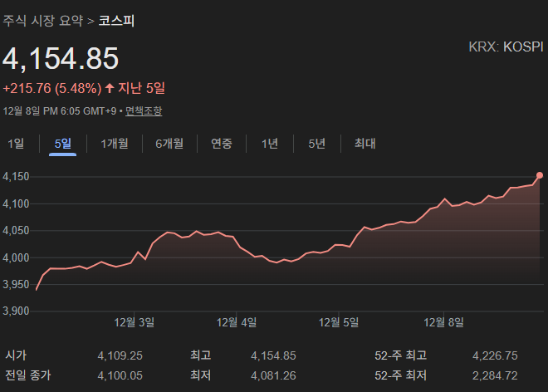Click the 전일 종가 value 4,100.05
The height and width of the screenshot is (392, 548).
[x=120, y=375]
